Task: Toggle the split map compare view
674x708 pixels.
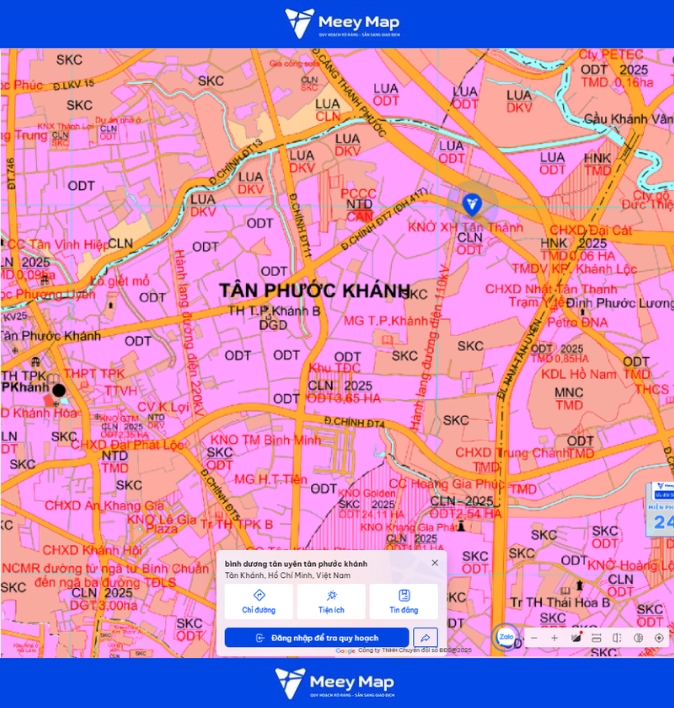Action: [x=617, y=638]
